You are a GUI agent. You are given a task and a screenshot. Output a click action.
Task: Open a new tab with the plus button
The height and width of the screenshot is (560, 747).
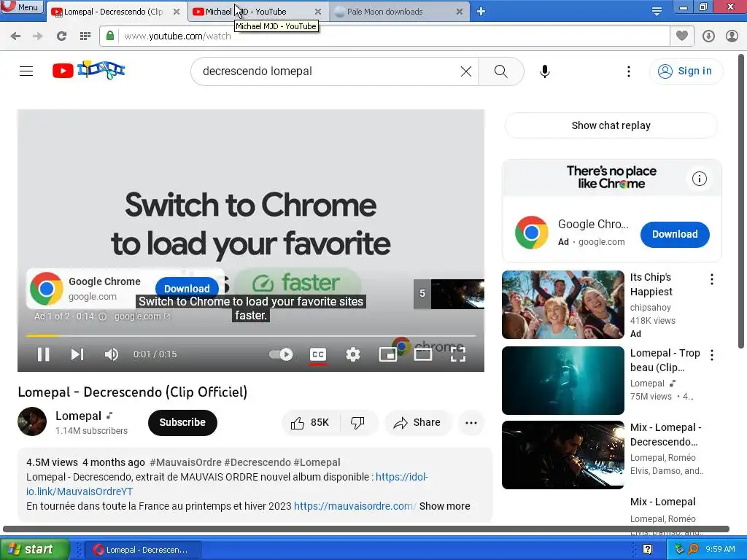point(481,12)
